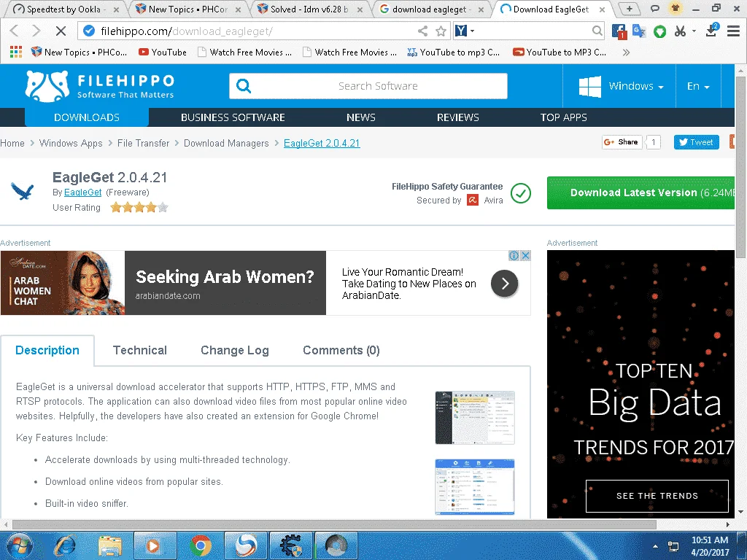The width and height of the screenshot is (747, 560).
Task: Click the share icon in address bar
Action: (x=422, y=31)
